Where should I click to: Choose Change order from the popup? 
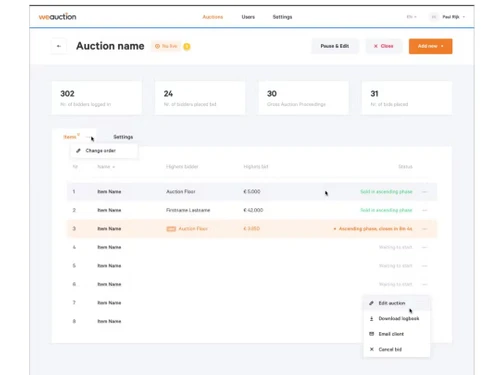(x=104, y=151)
